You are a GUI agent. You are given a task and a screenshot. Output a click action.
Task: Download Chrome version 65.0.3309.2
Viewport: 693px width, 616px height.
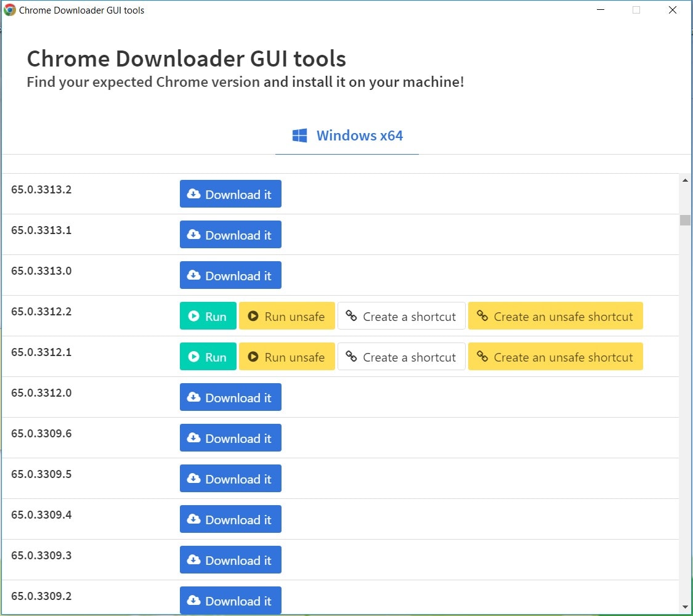click(x=230, y=600)
